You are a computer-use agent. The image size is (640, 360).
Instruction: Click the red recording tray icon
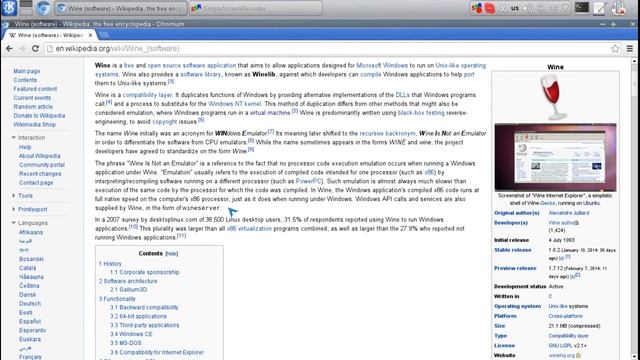click(490, 8)
